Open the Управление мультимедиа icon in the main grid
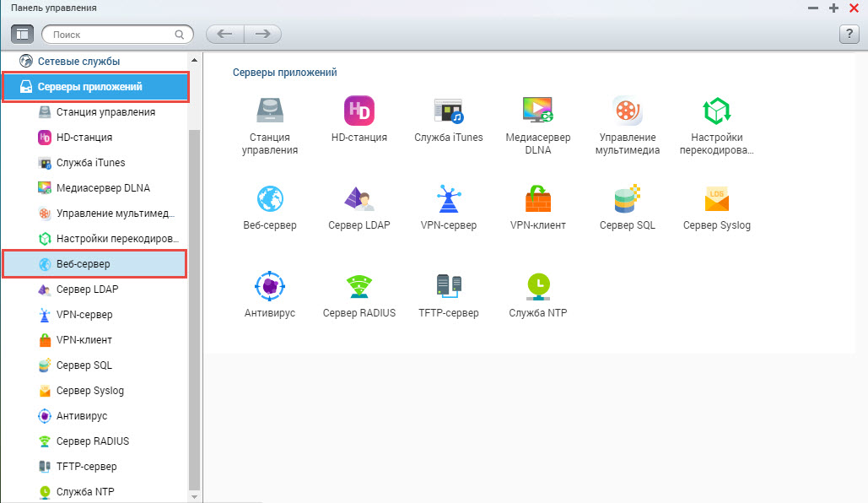The image size is (868, 503). (x=628, y=111)
